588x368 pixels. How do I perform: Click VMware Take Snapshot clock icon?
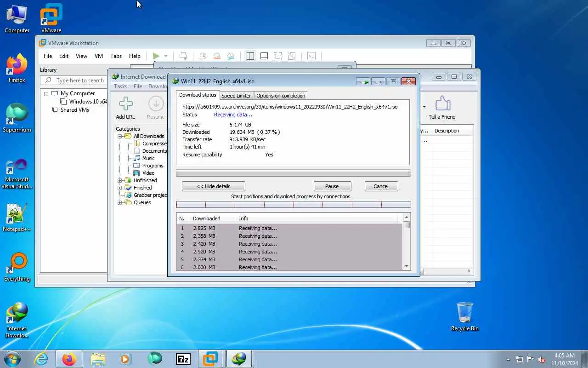coord(203,56)
